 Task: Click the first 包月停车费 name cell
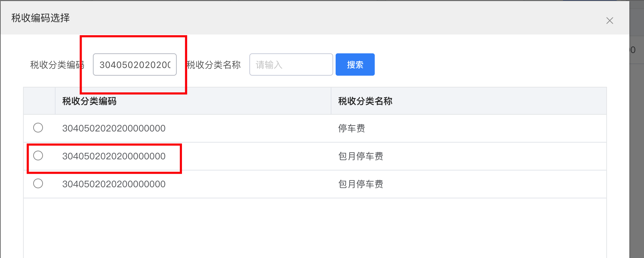pos(361,156)
